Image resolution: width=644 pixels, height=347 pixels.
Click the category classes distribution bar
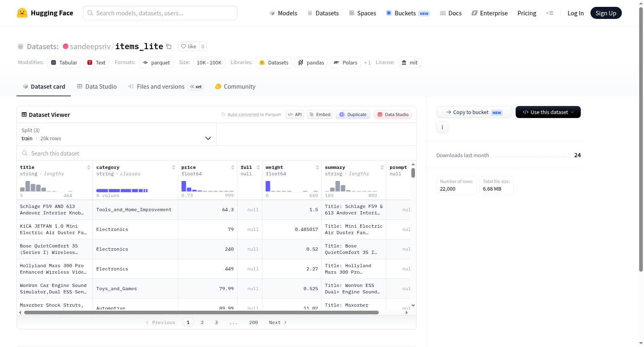tap(122, 190)
